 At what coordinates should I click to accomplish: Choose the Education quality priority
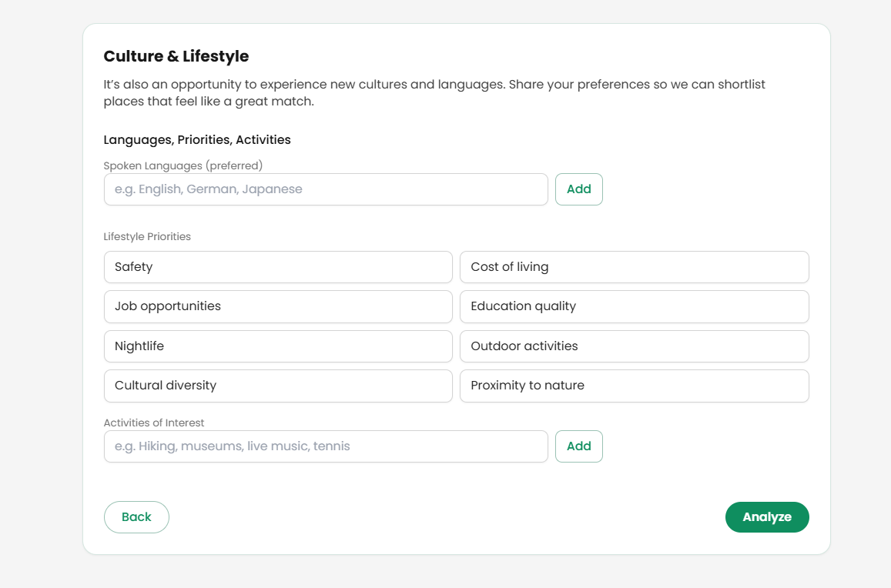[634, 306]
